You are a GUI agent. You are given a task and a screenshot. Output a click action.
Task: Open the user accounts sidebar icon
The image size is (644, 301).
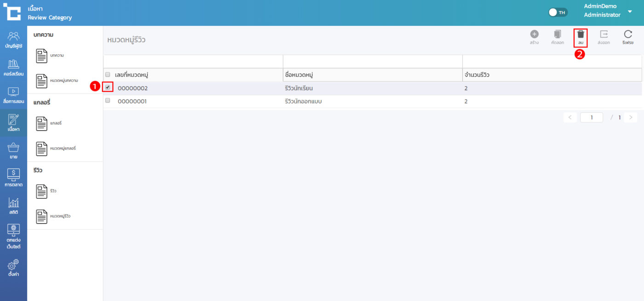[x=13, y=40]
